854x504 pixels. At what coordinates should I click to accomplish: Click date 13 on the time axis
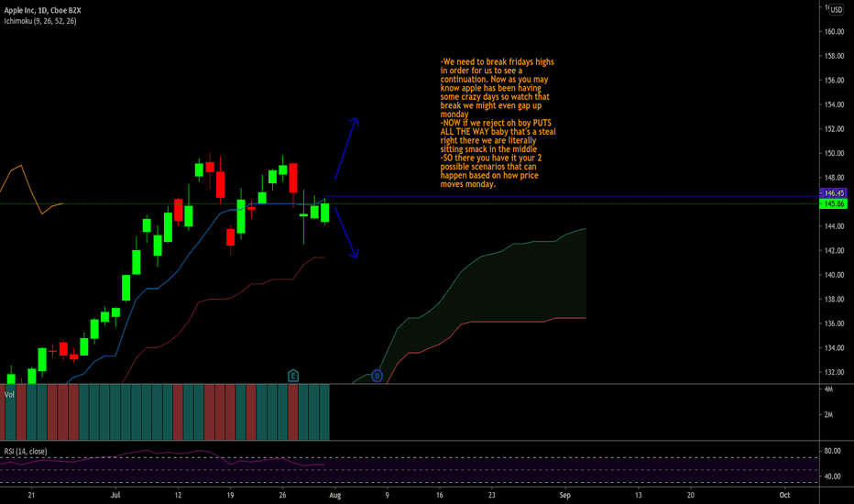tap(639, 495)
